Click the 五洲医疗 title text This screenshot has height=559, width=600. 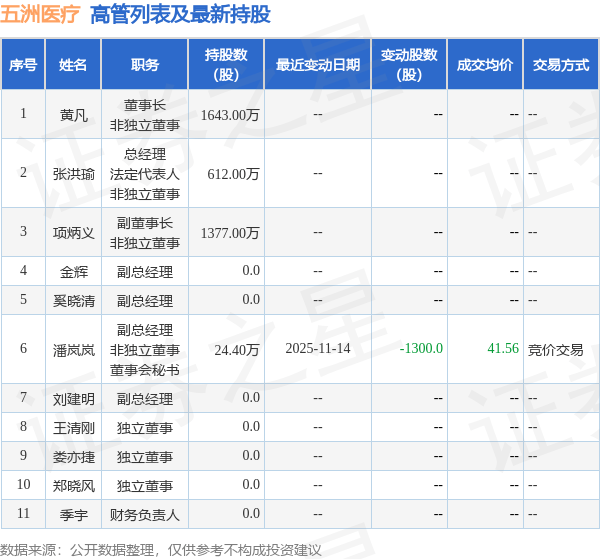pyautogui.click(x=40, y=15)
